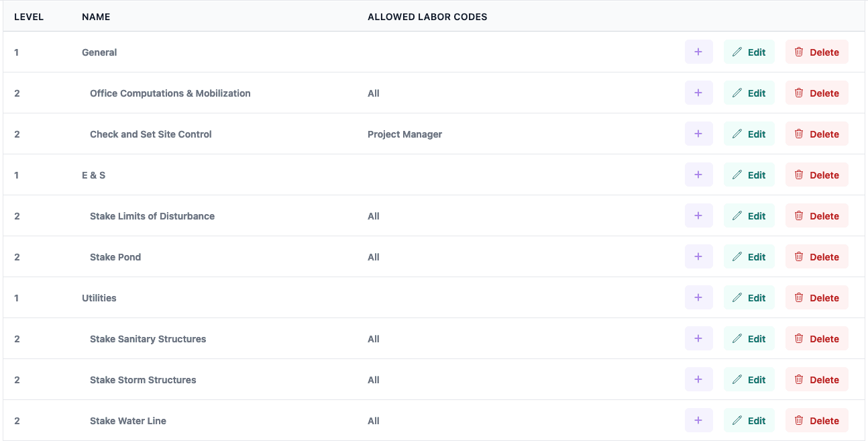Edit the Utilities row
Image resolution: width=868 pixels, height=441 pixels.
[749, 298]
